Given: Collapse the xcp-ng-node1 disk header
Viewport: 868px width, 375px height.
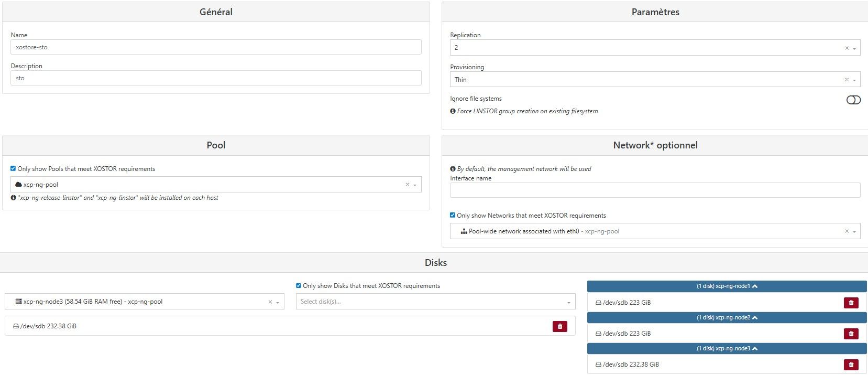Looking at the screenshot, I should [x=727, y=286].
